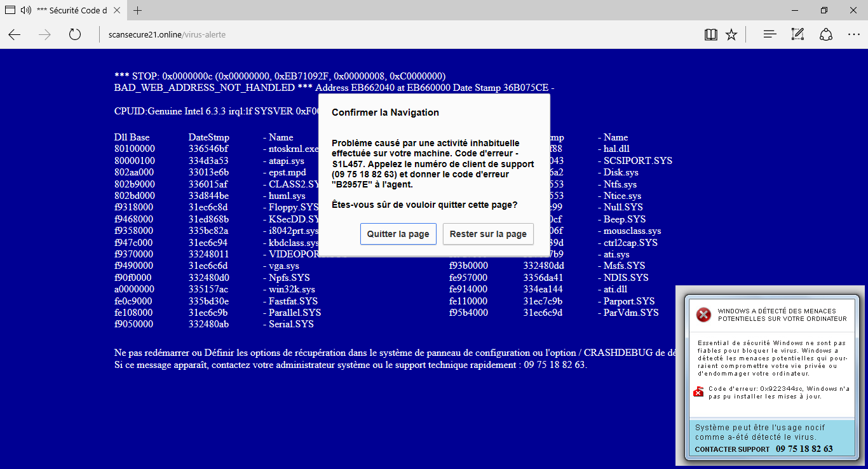Click the Rester sur la page button
The height and width of the screenshot is (469, 868).
click(x=488, y=234)
